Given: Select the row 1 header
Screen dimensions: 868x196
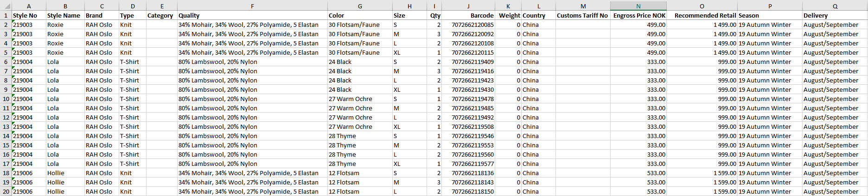Looking at the screenshot, I should 6,15.
